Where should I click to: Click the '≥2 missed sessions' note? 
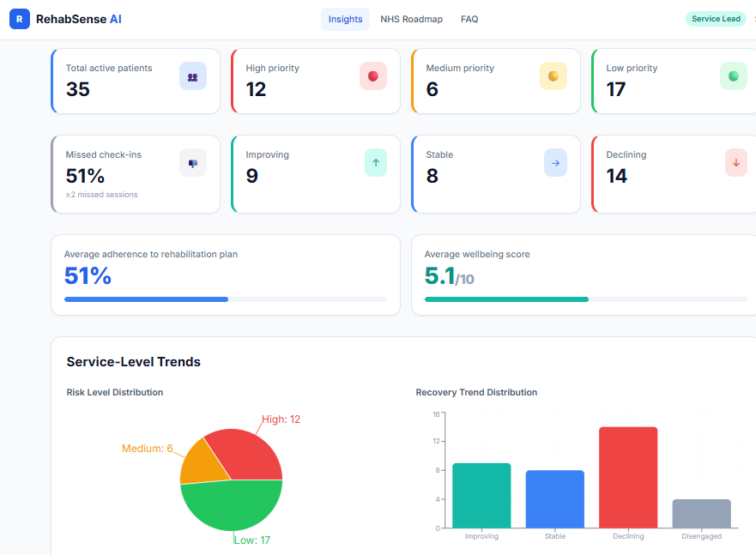[x=102, y=195]
